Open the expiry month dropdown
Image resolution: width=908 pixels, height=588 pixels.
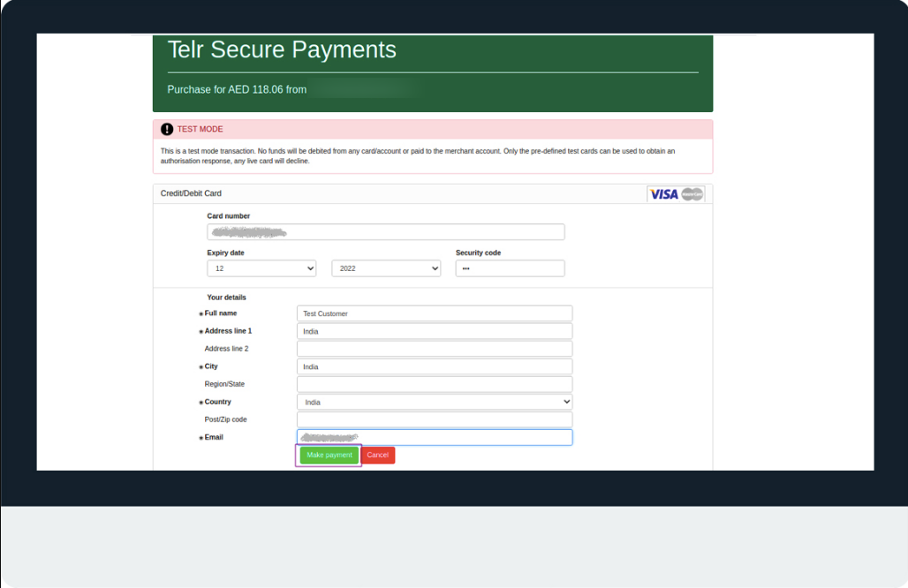261,268
